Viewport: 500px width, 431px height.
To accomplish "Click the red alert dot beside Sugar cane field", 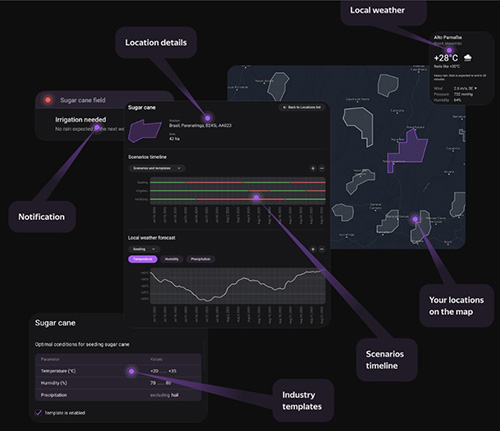I will pos(48,100).
